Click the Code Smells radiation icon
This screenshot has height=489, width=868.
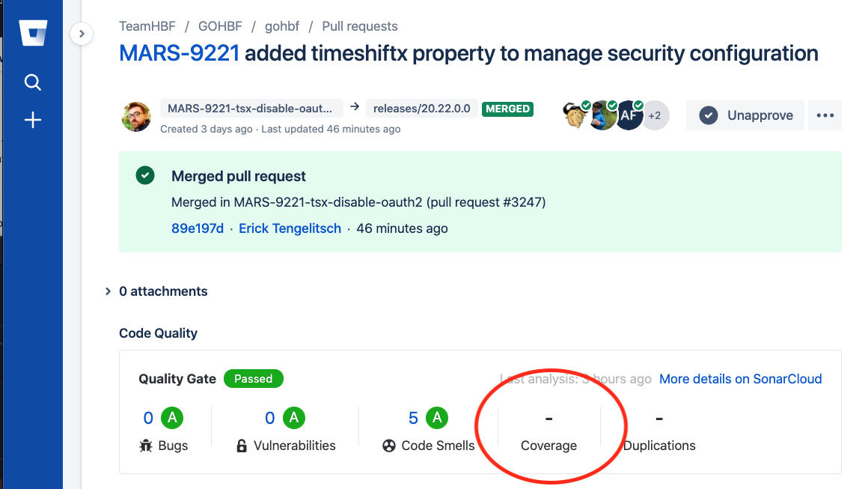(x=389, y=446)
